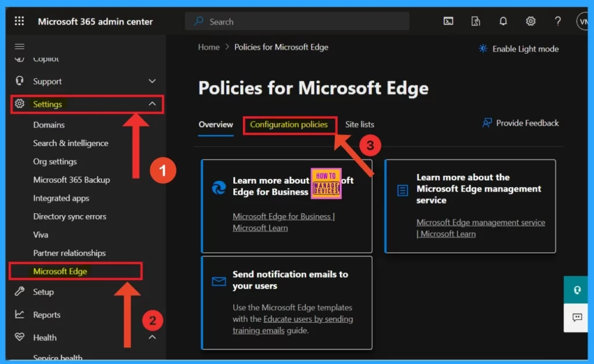Open the feedback chat floating button
Screen dimensions: 594x364
pyautogui.click(x=577, y=318)
